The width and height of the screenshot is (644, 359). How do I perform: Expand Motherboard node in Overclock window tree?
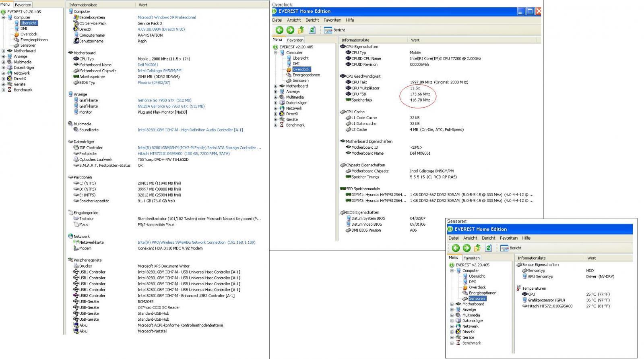tap(276, 86)
